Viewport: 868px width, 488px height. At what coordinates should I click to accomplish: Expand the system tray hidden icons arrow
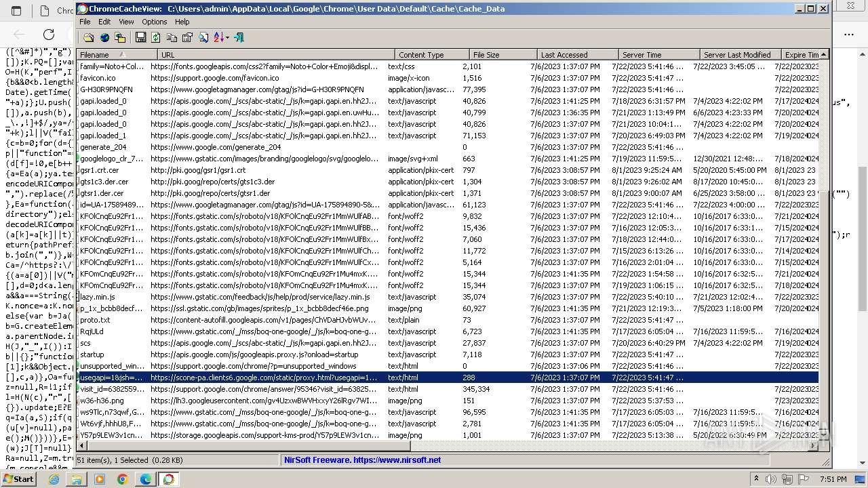(756, 479)
